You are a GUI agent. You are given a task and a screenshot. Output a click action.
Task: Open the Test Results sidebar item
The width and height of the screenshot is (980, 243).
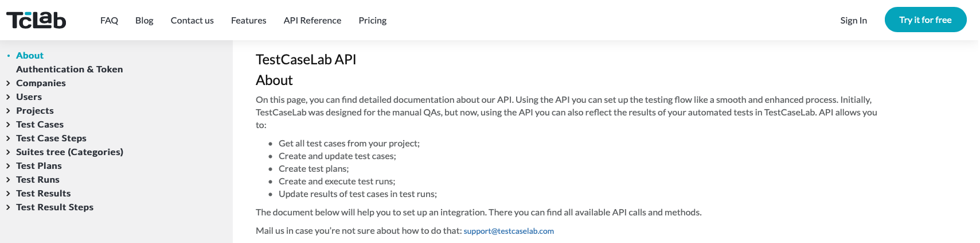point(44,194)
